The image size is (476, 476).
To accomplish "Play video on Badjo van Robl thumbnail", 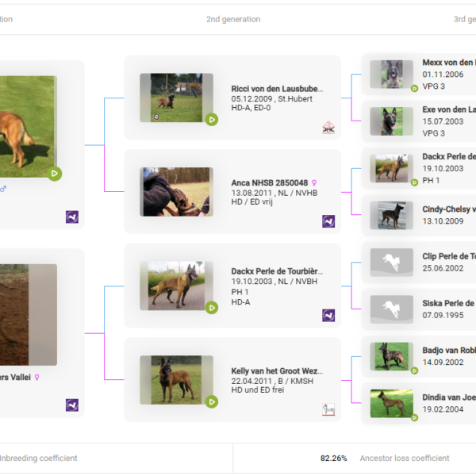I will (414, 370).
